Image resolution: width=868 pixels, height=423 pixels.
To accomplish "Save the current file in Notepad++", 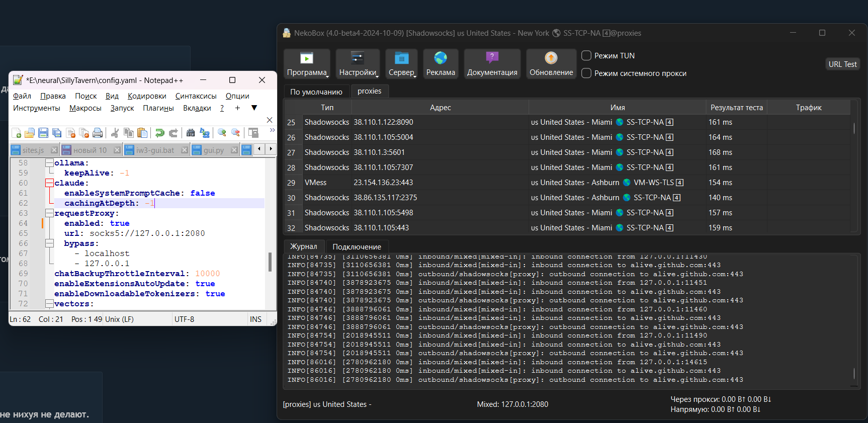I will (43, 133).
